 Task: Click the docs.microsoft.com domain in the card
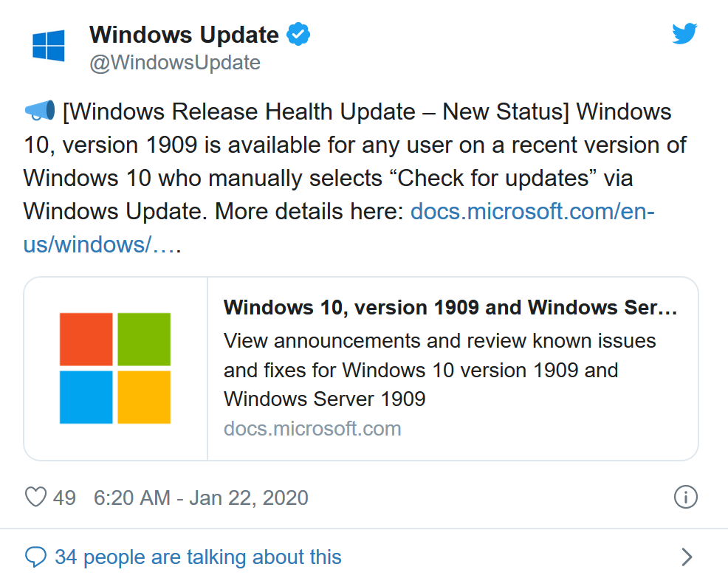[x=312, y=428]
